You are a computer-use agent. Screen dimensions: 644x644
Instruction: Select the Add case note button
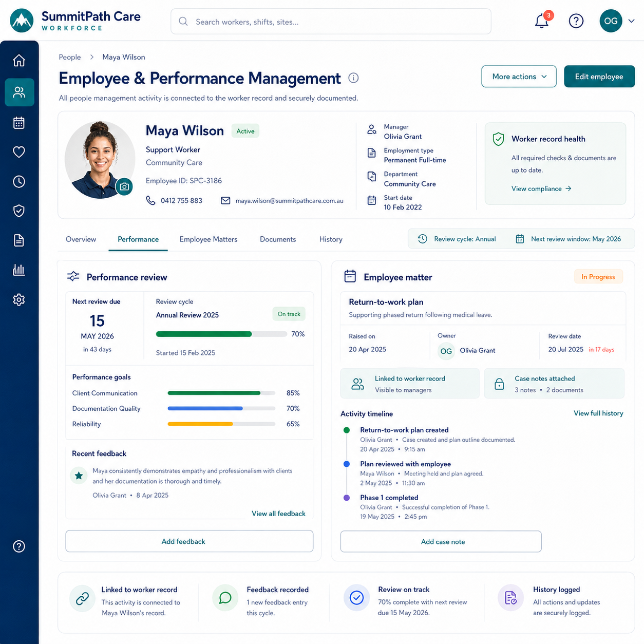[441, 542]
